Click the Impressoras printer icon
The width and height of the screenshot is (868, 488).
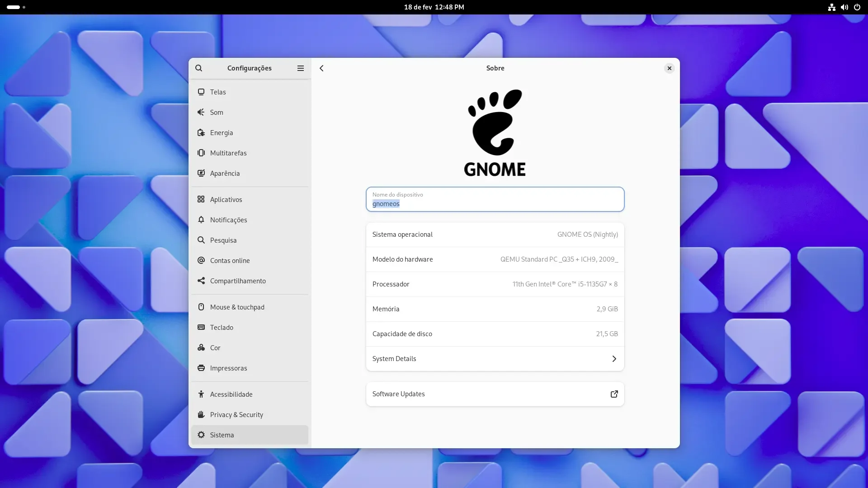(x=201, y=368)
